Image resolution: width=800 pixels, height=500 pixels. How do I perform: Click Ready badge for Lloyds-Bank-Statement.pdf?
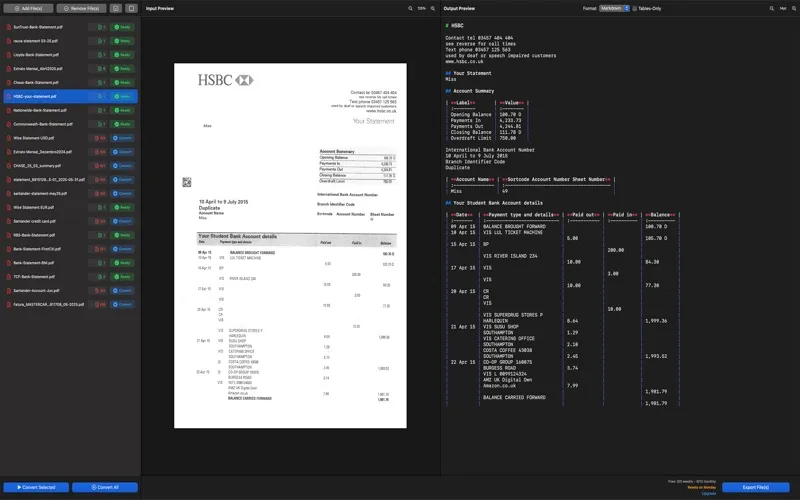[x=122, y=55]
